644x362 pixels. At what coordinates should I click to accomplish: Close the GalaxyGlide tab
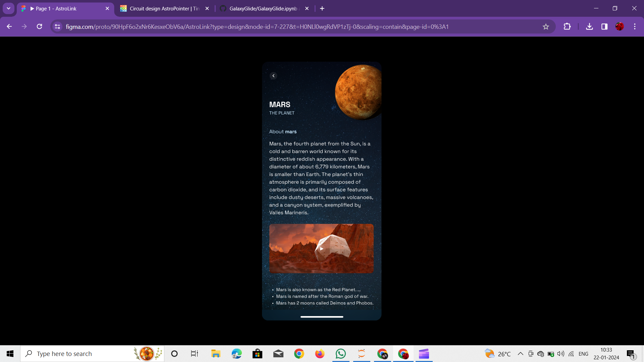tap(307, 8)
